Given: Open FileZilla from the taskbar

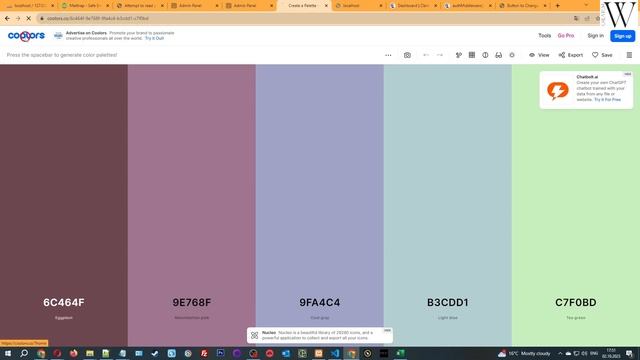Looking at the screenshot, I should 204,353.
